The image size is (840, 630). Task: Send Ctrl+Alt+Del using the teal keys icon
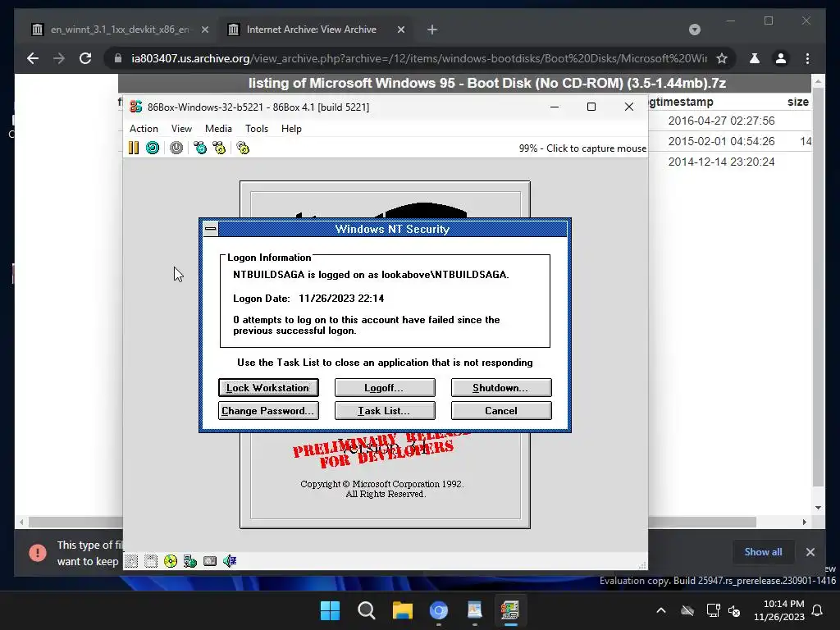click(x=200, y=148)
